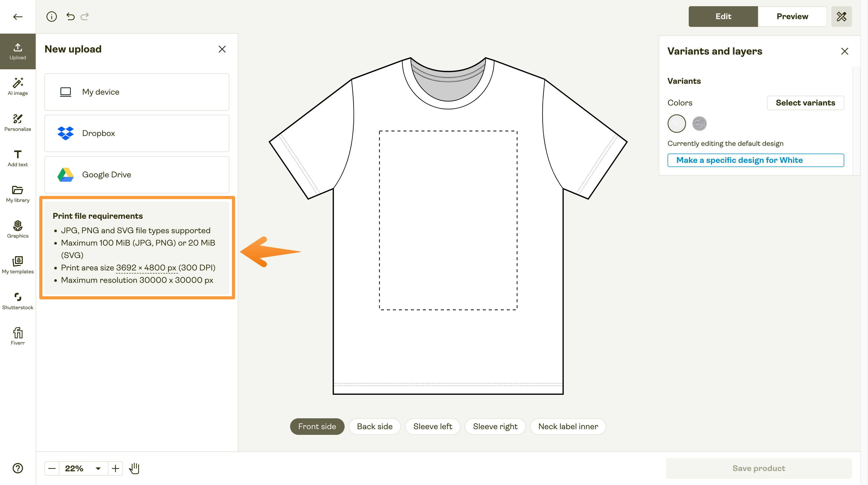This screenshot has width=868, height=485.
Task: Click the minus zoom out button
Action: coord(52,468)
